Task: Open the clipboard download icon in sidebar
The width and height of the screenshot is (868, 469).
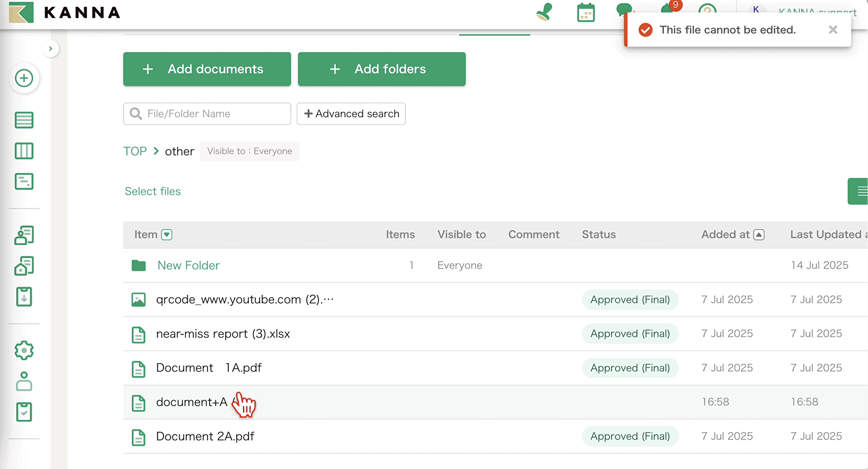Action: coord(24,297)
